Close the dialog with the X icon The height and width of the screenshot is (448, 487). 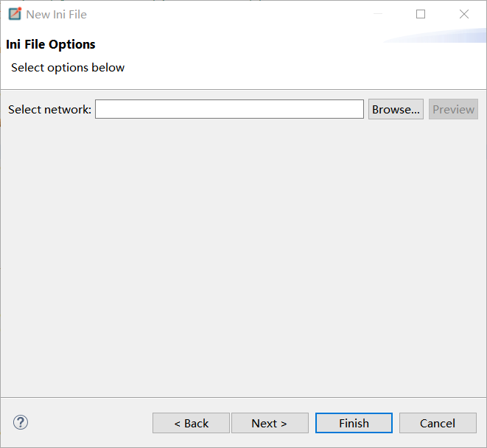click(x=464, y=14)
